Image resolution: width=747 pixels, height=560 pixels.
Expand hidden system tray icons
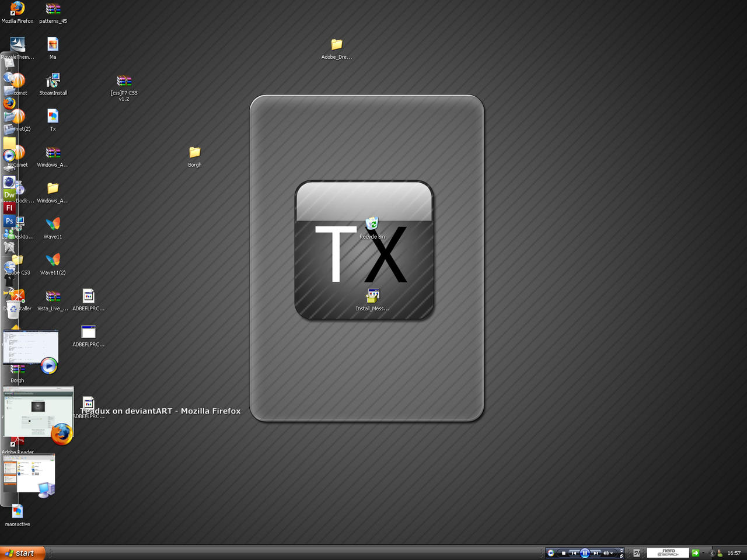click(x=712, y=553)
